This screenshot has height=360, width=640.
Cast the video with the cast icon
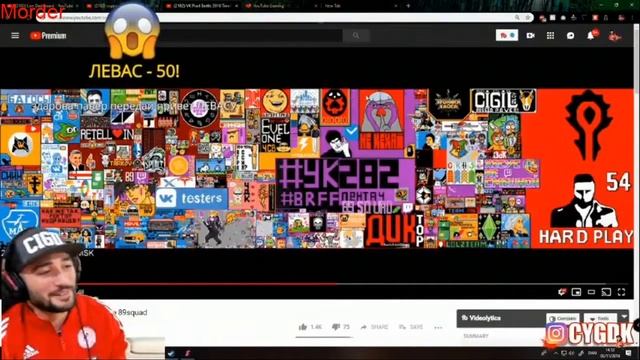click(x=606, y=291)
